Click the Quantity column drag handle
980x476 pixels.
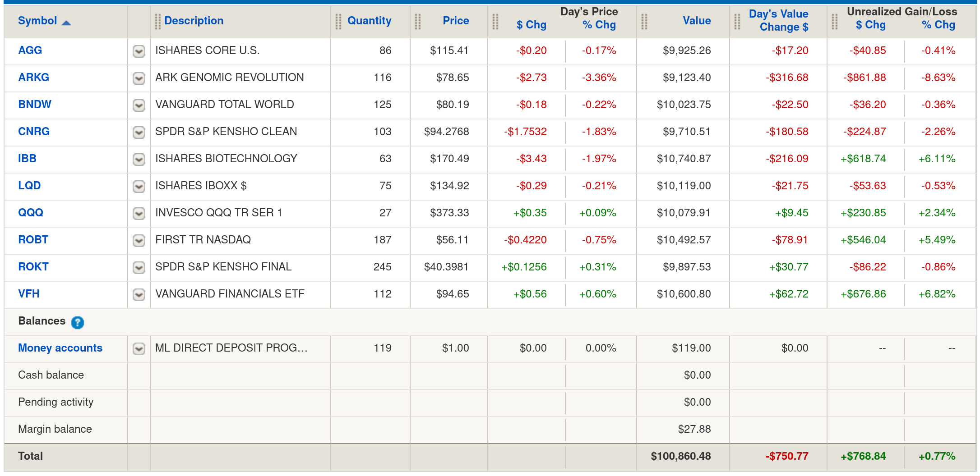click(x=338, y=21)
